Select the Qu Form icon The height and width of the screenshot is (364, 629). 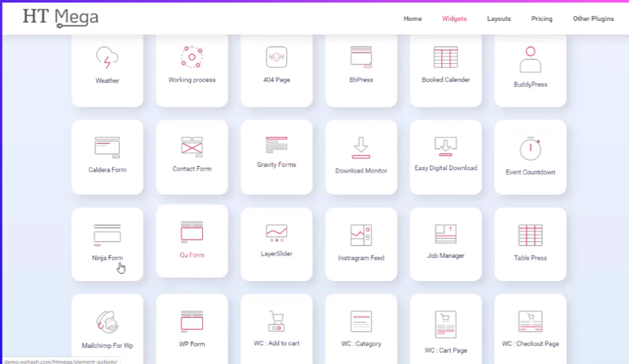[x=192, y=231]
